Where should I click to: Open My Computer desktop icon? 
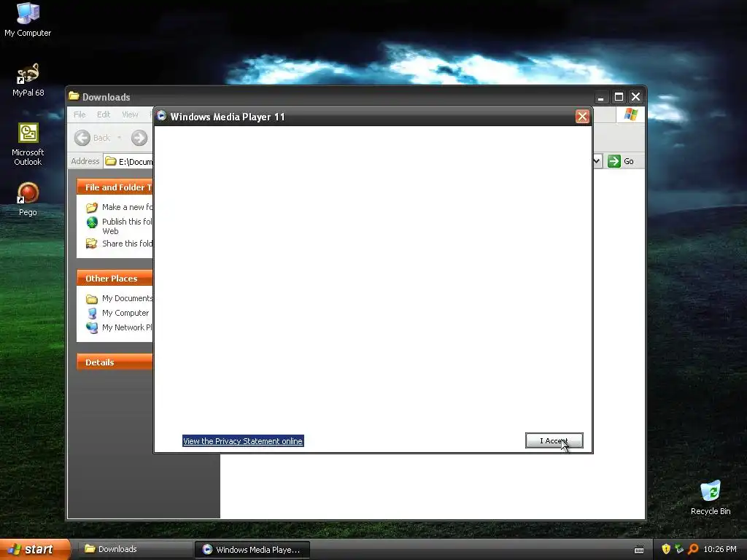(28, 20)
